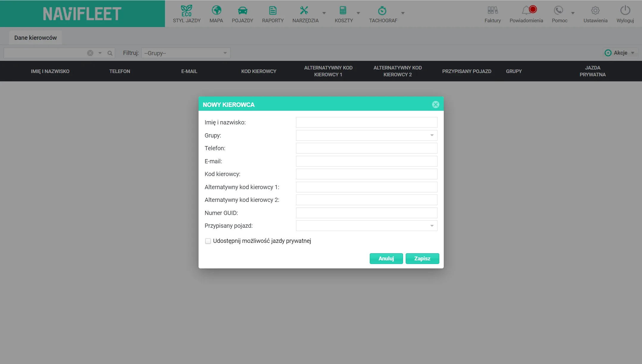Open the Pomoc phone icon
The width and height of the screenshot is (642, 364).
pos(558,11)
